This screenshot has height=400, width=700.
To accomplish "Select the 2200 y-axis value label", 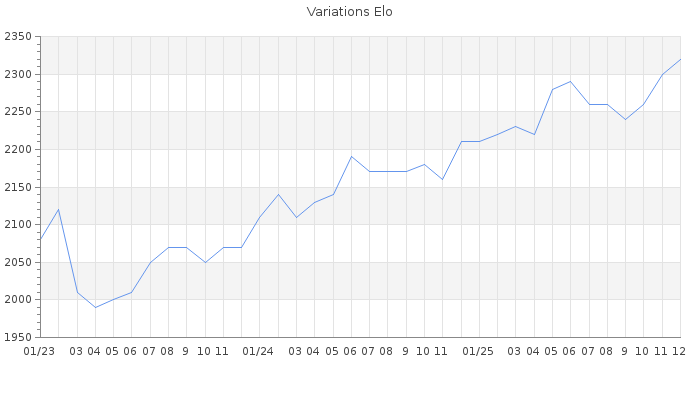I will (18, 149).
